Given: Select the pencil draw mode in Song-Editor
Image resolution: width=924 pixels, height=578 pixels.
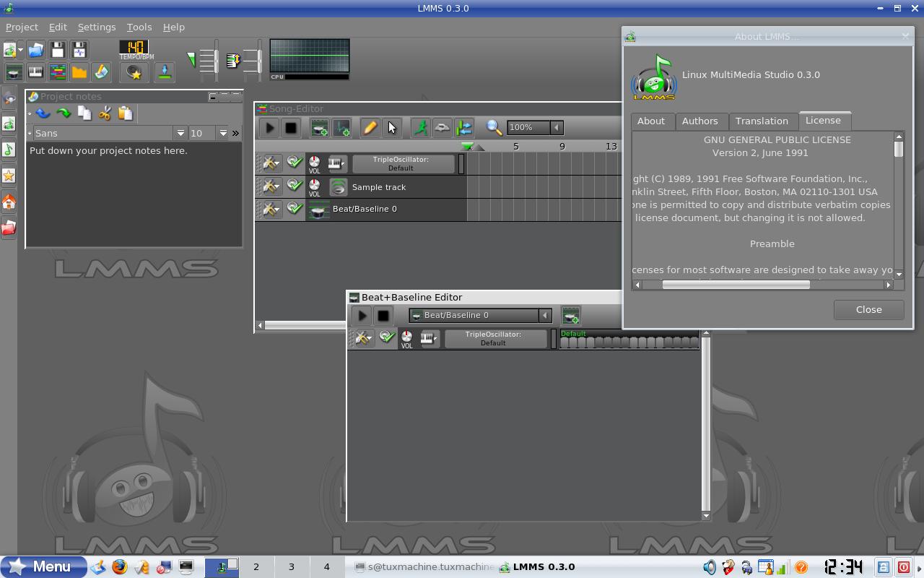Looking at the screenshot, I should click(369, 128).
